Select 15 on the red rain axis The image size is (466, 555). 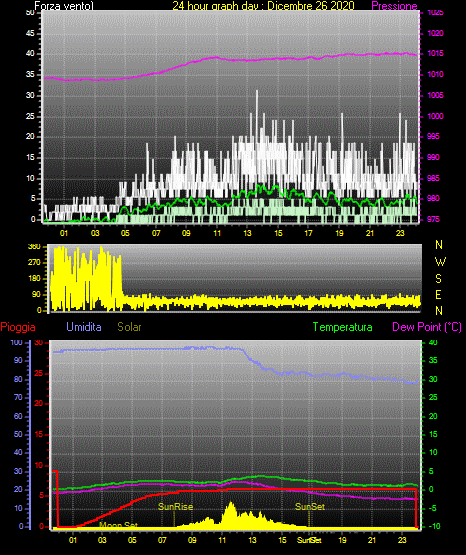pyautogui.click(x=39, y=434)
